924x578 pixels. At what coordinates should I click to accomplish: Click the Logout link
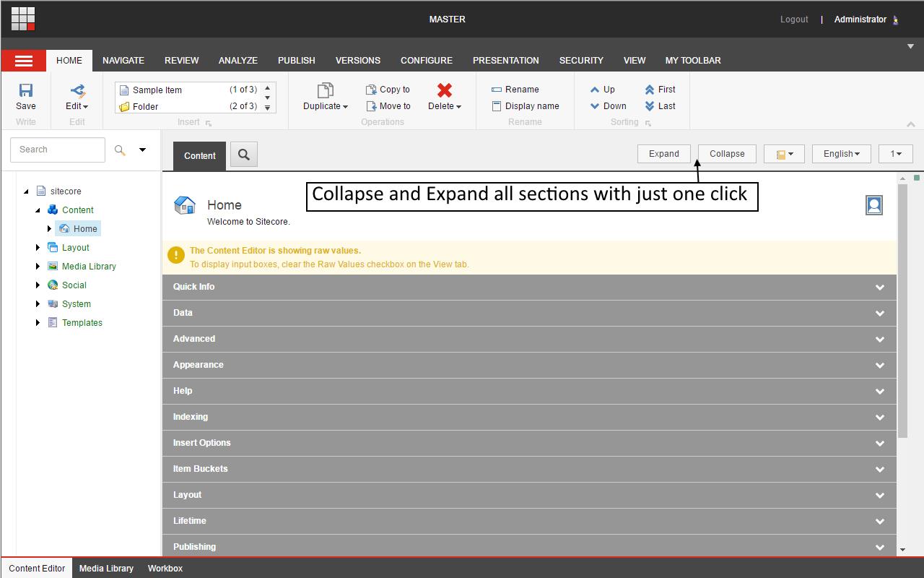793,20
